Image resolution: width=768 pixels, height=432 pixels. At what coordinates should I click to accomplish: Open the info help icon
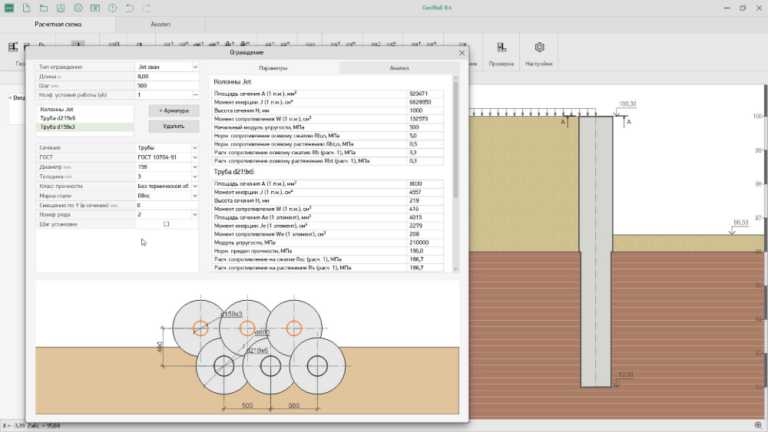[112, 8]
